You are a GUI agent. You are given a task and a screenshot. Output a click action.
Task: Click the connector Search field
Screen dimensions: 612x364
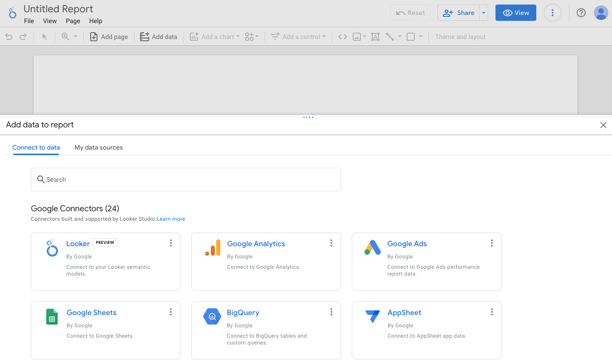[186, 180]
